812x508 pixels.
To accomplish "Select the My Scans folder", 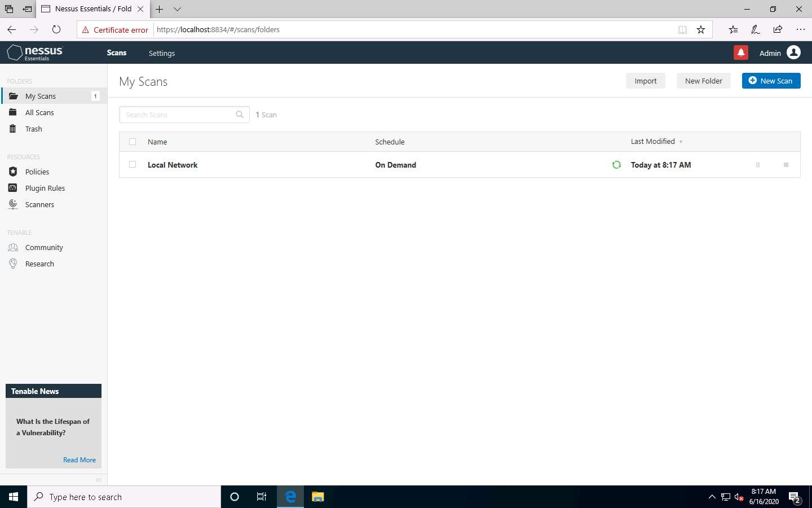I will 54,96.
